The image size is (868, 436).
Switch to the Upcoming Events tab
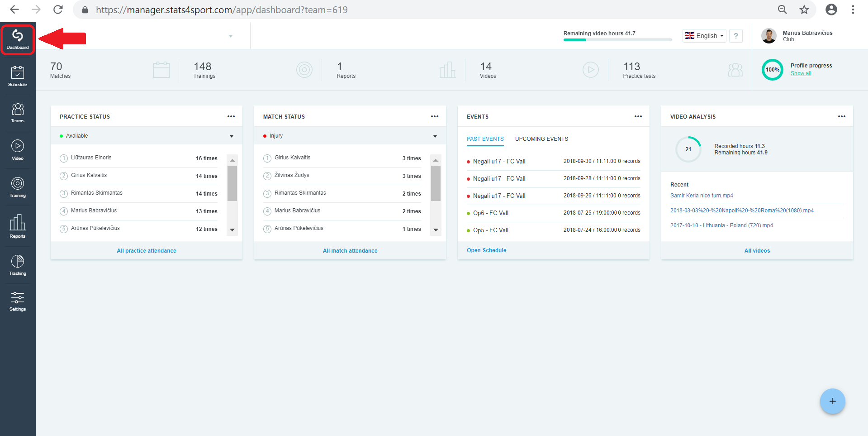coord(541,139)
